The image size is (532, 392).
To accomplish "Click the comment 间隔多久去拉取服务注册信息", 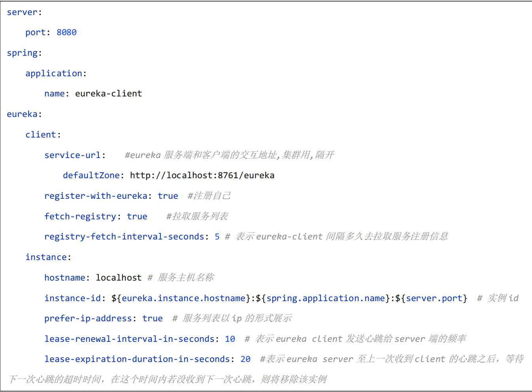I will (387, 236).
